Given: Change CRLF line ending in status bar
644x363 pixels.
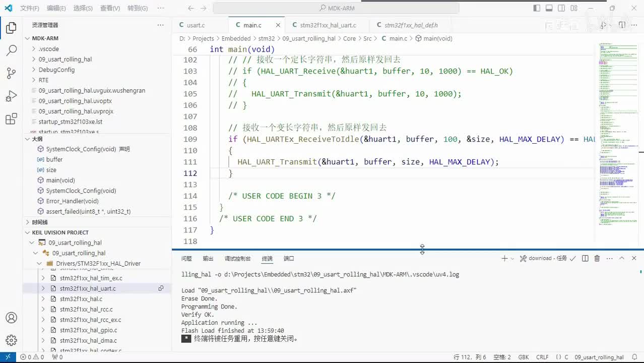Looking at the screenshot, I should click(542, 357).
